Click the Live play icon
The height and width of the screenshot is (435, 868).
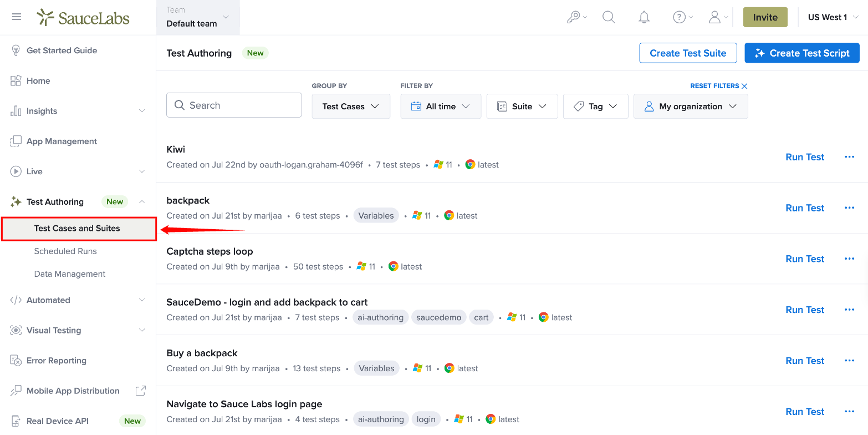coord(16,171)
